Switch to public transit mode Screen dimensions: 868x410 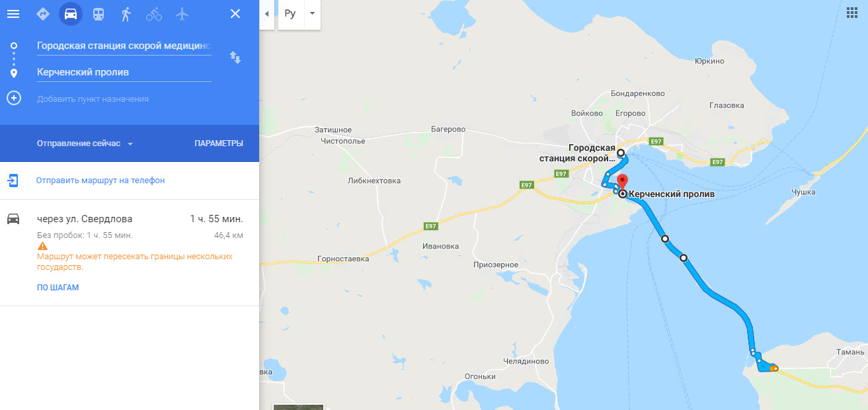tap(98, 14)
